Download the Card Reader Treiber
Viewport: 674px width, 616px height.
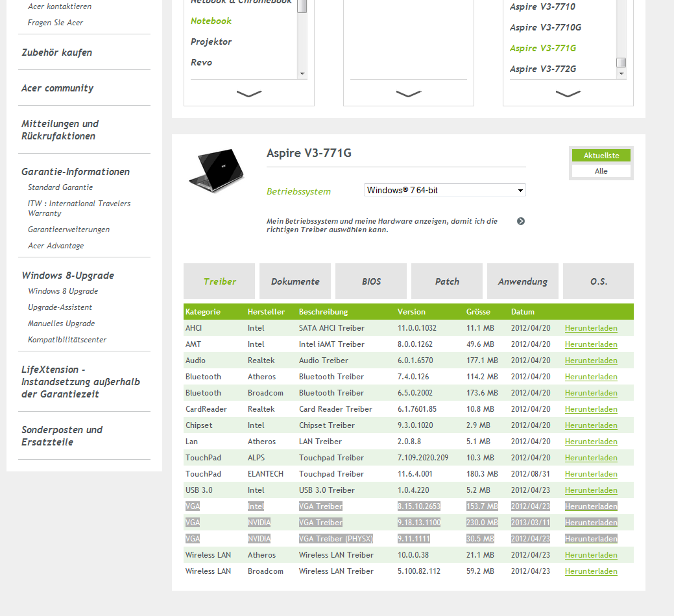coord(591,409)
